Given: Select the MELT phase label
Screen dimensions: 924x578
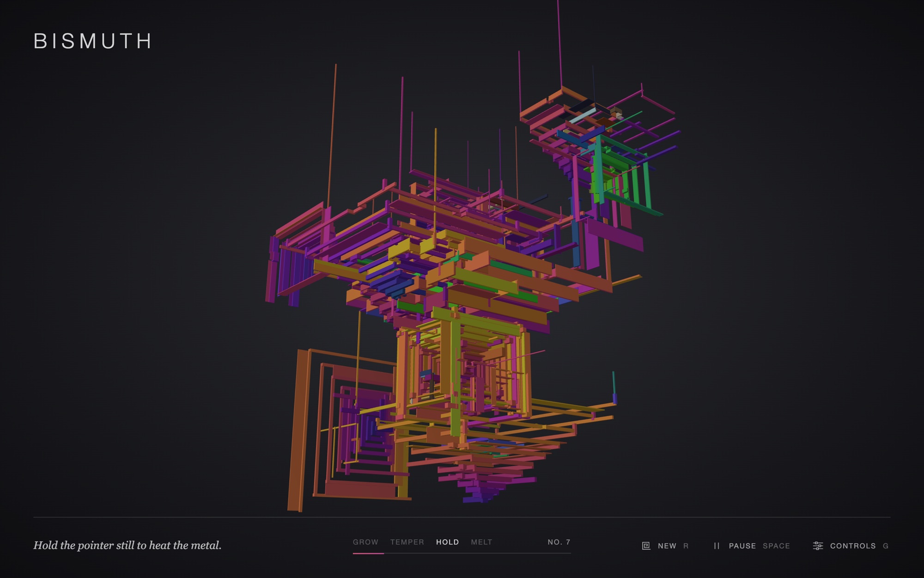Looking at the screenshot, I should coord(481,542).
